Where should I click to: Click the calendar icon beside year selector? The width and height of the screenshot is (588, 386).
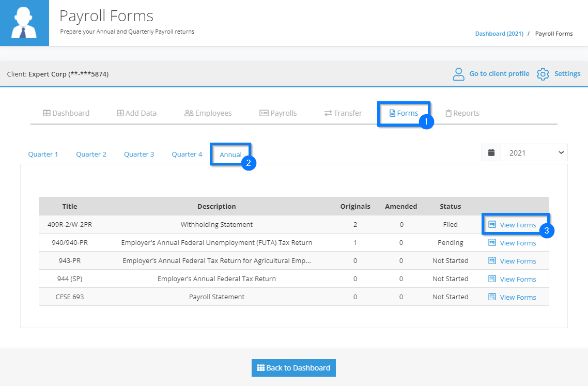coord(491,152)
